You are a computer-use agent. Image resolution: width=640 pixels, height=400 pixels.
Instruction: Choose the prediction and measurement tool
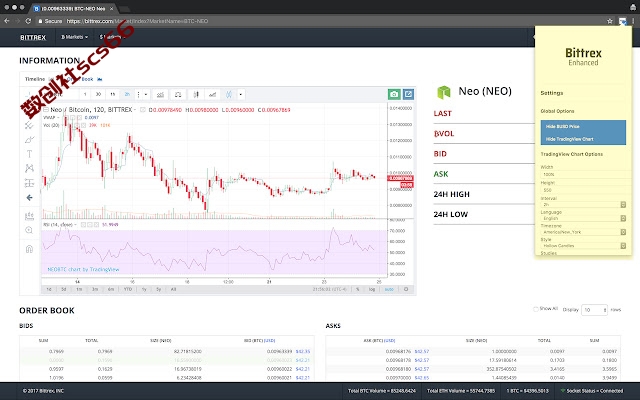(x=29, y=183)
